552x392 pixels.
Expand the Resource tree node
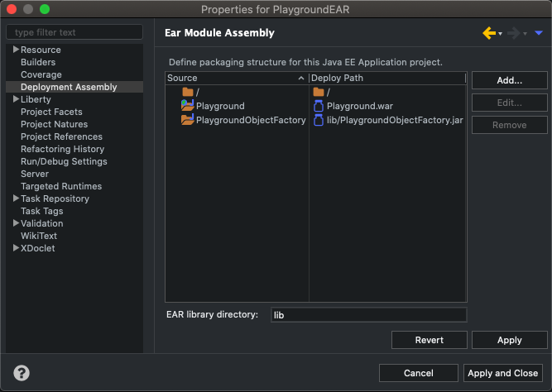pyautogui.click(x=16, y=50)
